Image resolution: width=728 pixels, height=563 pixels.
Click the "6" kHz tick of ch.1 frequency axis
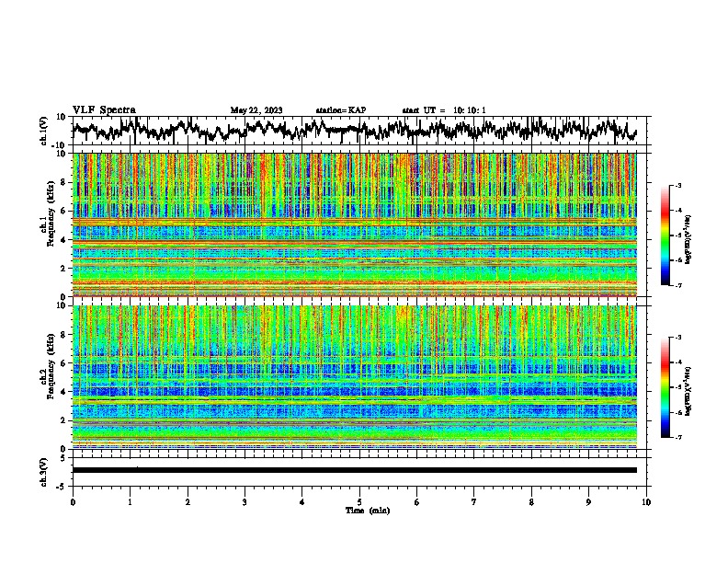pyautogui.click(x=65, y=211)
